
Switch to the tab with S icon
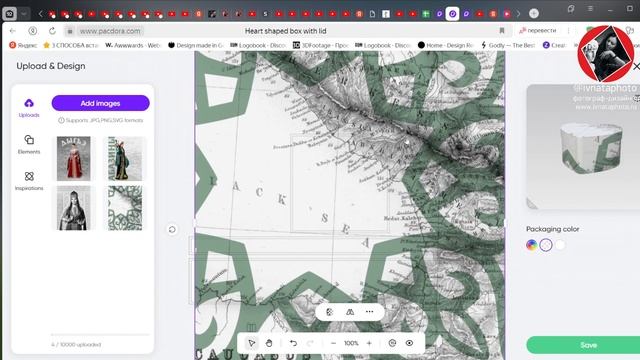[265, 14]
